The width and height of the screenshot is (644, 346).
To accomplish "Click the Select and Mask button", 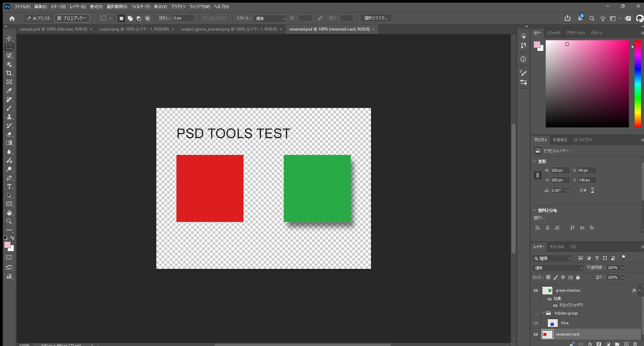I will pyautogui.click(x=376, y=18).
